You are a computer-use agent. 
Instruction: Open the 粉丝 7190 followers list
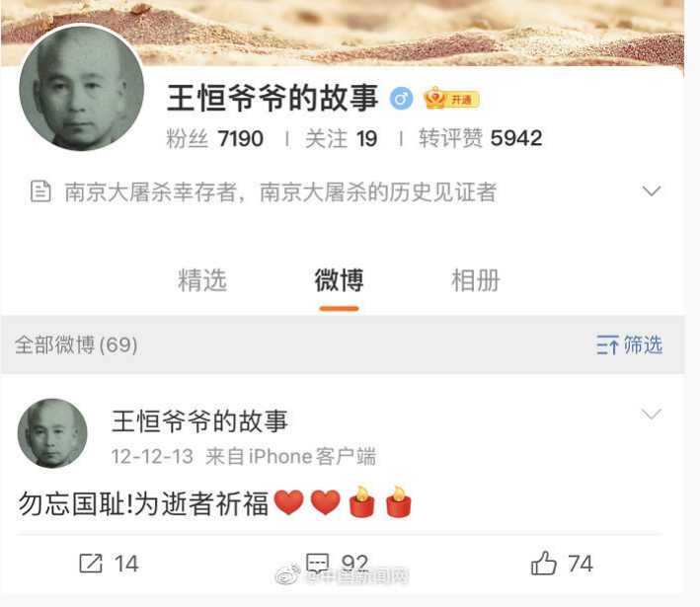[x=214, y=138]
